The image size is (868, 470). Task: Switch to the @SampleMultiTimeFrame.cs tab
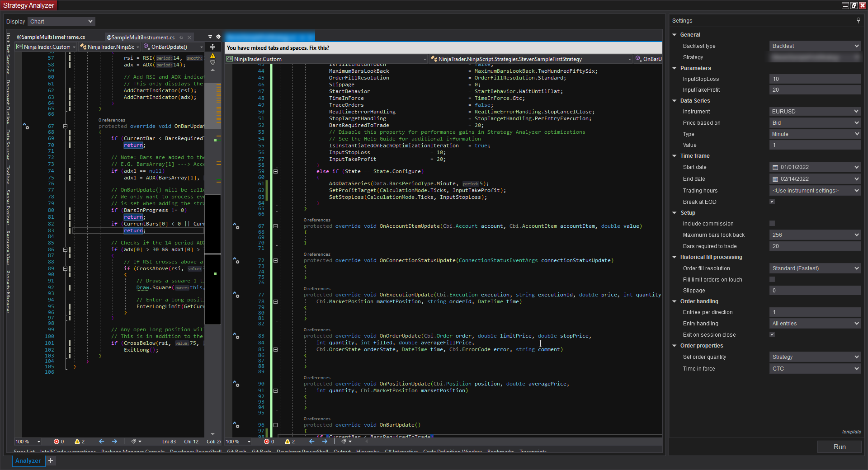tap(51, 37)
